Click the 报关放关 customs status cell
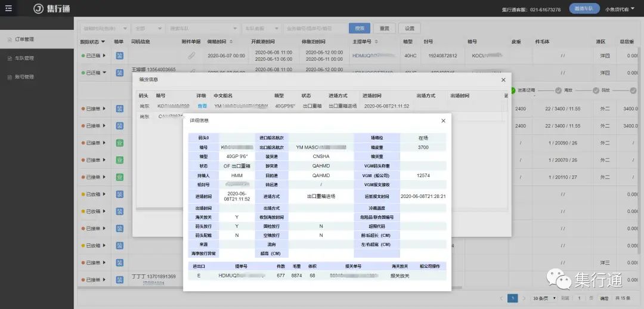 click(x=400, y=276)
